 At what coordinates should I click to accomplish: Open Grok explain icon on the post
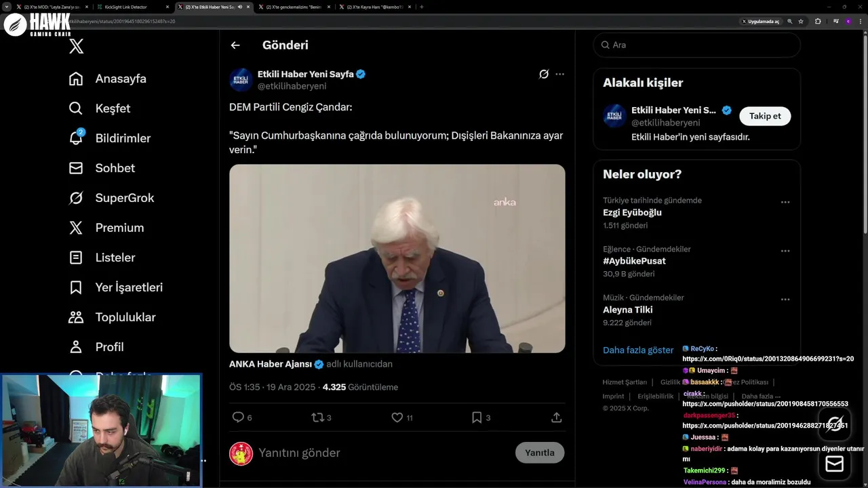(x=543, y=74)
